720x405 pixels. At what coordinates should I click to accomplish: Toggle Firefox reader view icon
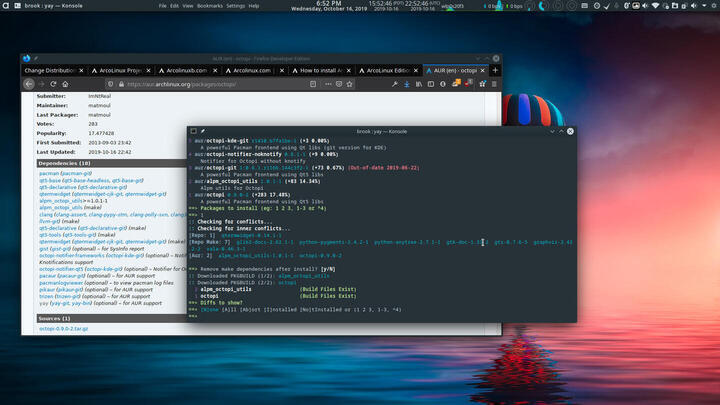pyautogui.click(x=313, y=84)
